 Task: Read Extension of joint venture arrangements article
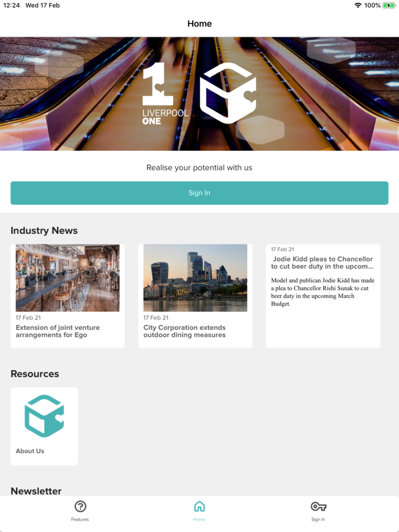pyautogui.click(x=58, y=331)
